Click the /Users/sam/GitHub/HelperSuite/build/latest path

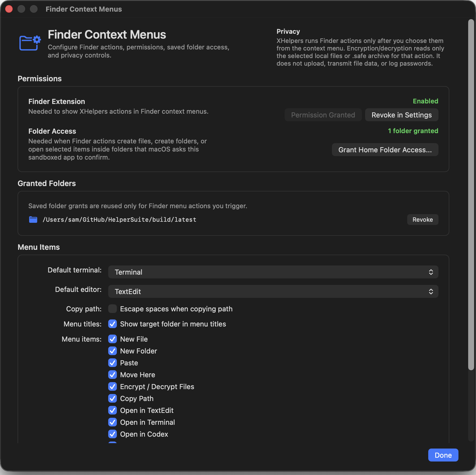click(120, 220)
